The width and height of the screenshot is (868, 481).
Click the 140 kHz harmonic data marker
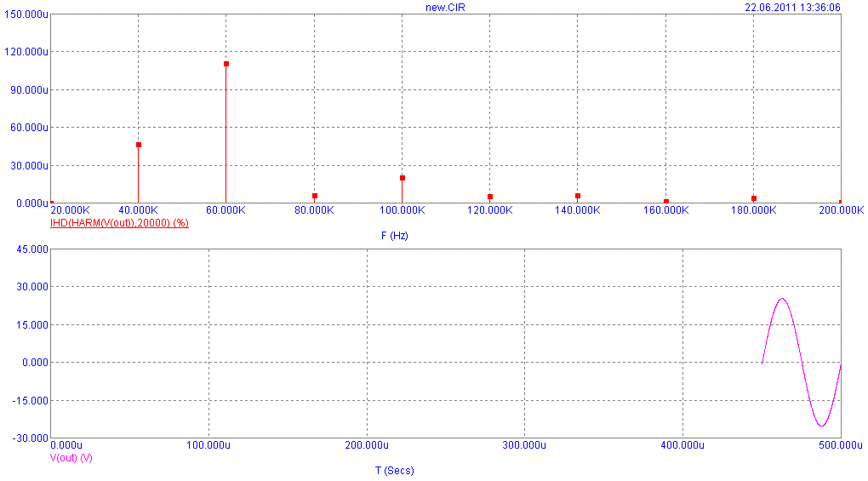point(577,196)
